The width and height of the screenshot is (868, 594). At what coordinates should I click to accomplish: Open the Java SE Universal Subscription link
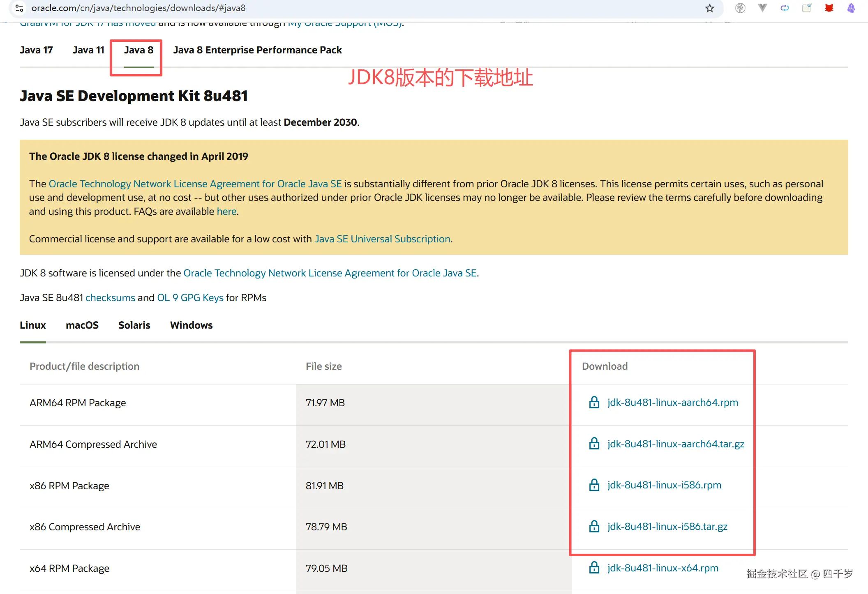[x=382, y=239]
